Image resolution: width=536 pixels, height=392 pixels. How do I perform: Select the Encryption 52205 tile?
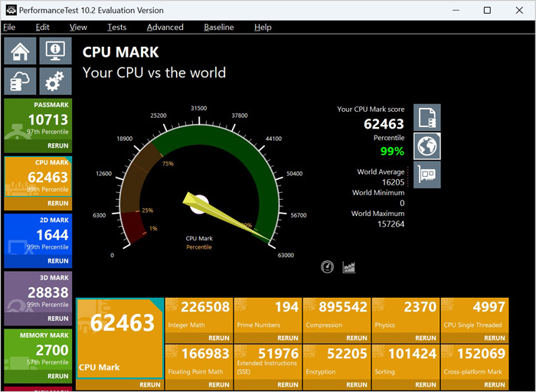click(x=337, y=362)
